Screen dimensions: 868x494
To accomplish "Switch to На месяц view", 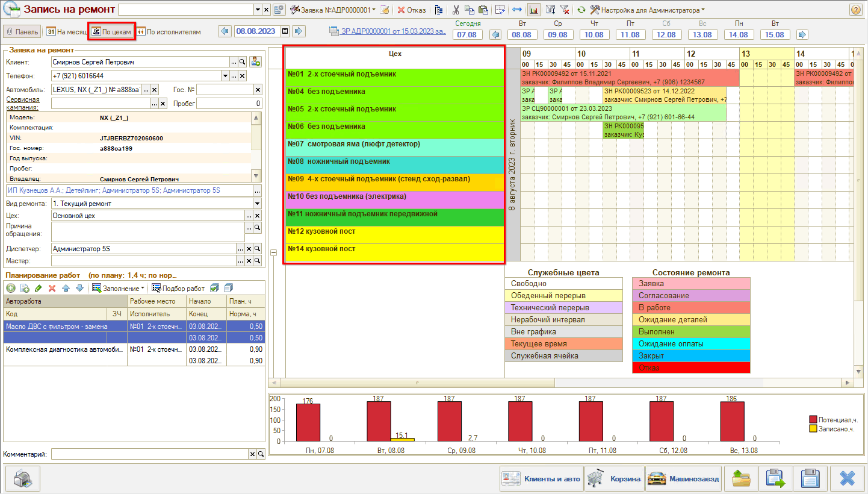I will pos(66,31).
